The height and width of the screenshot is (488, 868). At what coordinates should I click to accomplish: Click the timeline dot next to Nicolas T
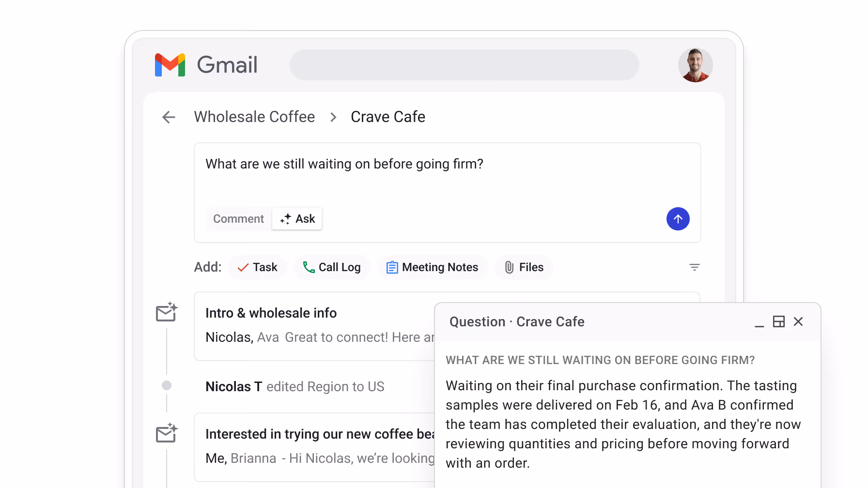coord(167,385)
